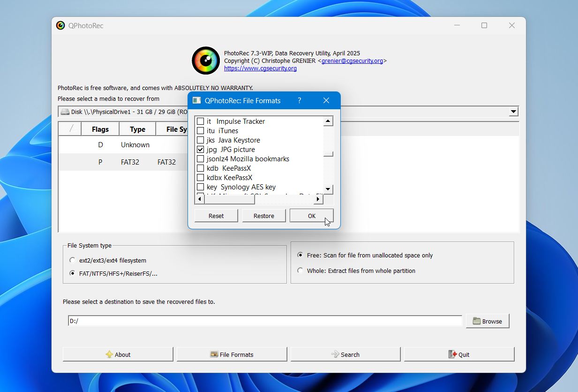Viewport: 578px width, 392px height.
Task: Click the first column header with slash
Action: coord(70,129)
